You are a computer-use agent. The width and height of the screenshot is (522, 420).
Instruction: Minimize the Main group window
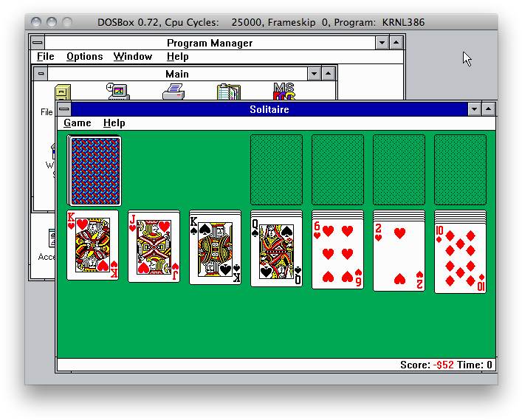click(x=315, y=74)
